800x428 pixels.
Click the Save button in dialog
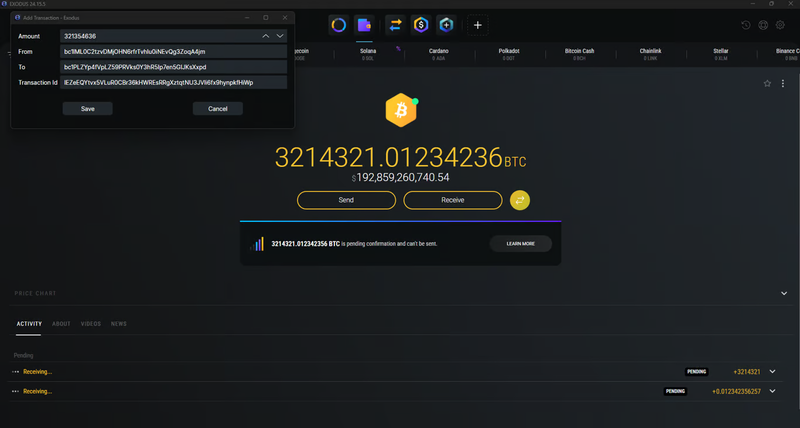(88, 109)
